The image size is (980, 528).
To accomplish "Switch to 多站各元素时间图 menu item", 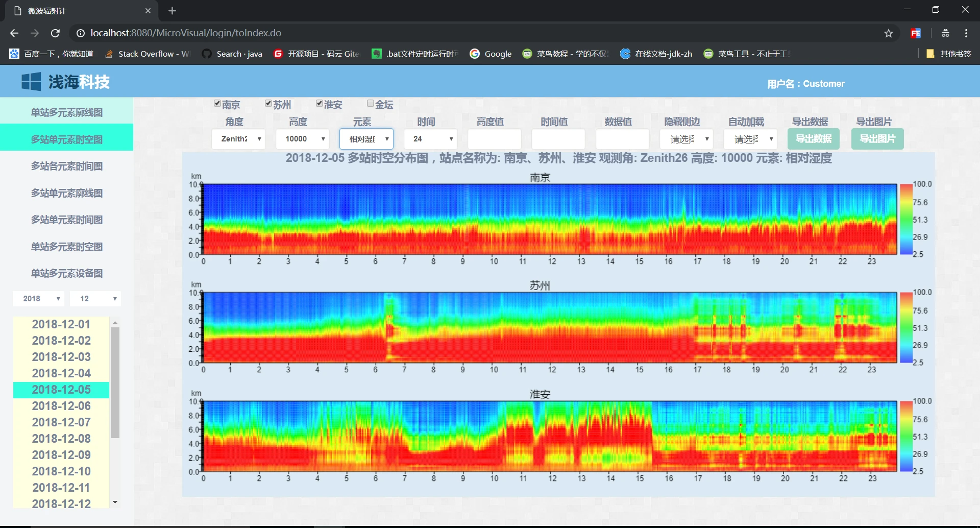I will click(x=66, y=166).
